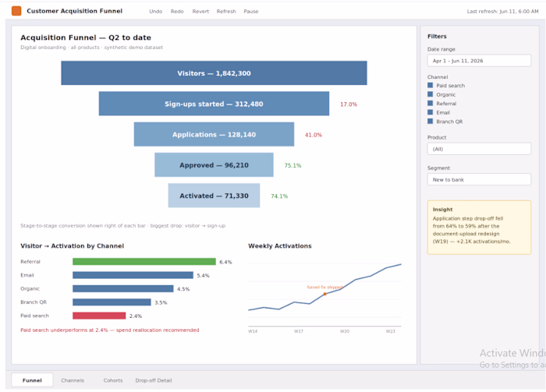Click the Visitor → Activation by Channel title
The width and height of the screenshot is (546, 392).
(x=72, y=246)
